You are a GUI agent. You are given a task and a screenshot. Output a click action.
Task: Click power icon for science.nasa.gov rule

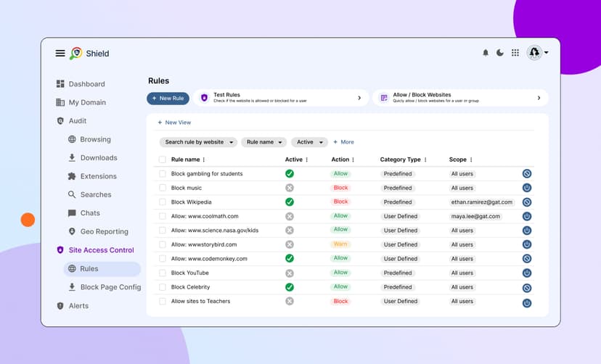[x=527, y=231]
